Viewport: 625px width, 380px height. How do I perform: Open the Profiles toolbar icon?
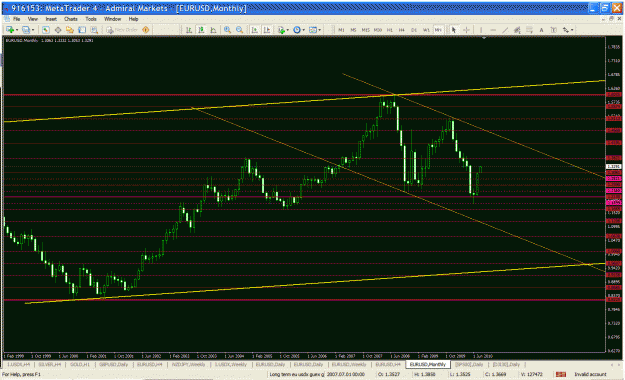click(x=26, y=30)
